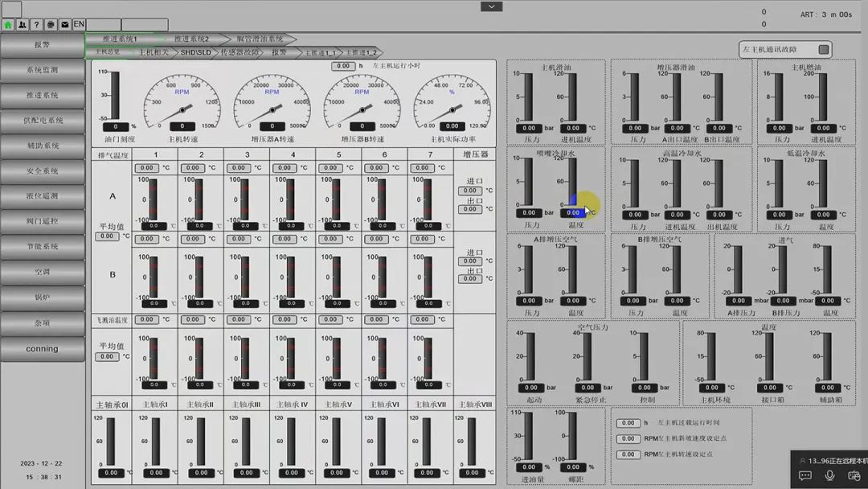Click the remote keyboard-mouse control icon

coord(854,475)
